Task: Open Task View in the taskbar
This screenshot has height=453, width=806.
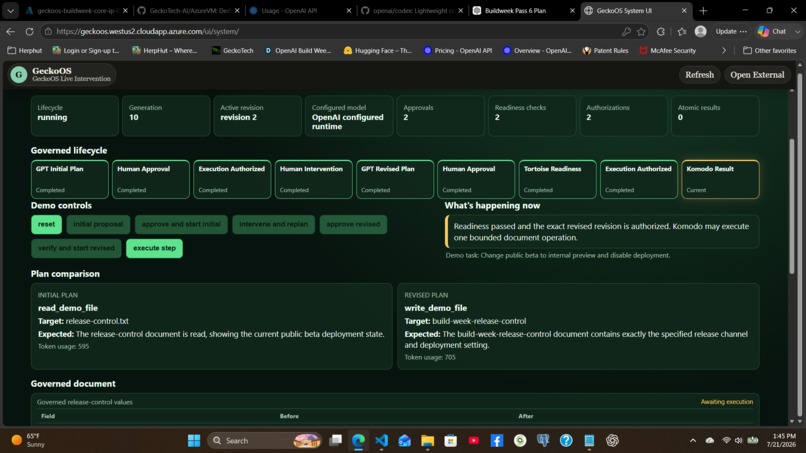Action: 336,441
